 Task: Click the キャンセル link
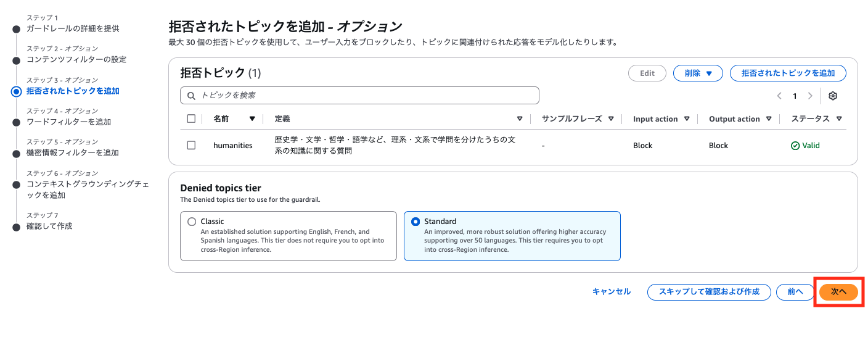611,291
